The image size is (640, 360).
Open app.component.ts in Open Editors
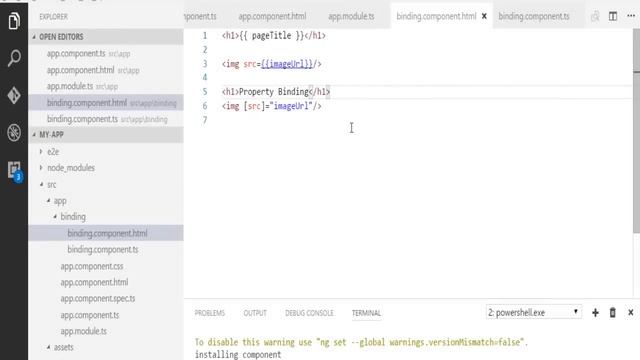pyautogui.click(x=106, y=53)
